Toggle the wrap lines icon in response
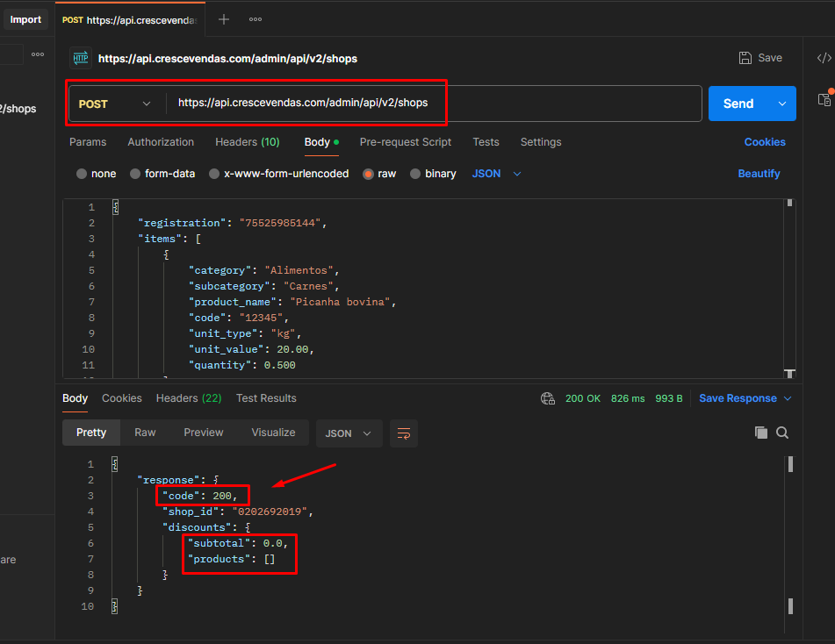The height and width of the screenshot is (644, 835). tap(404, 433)
